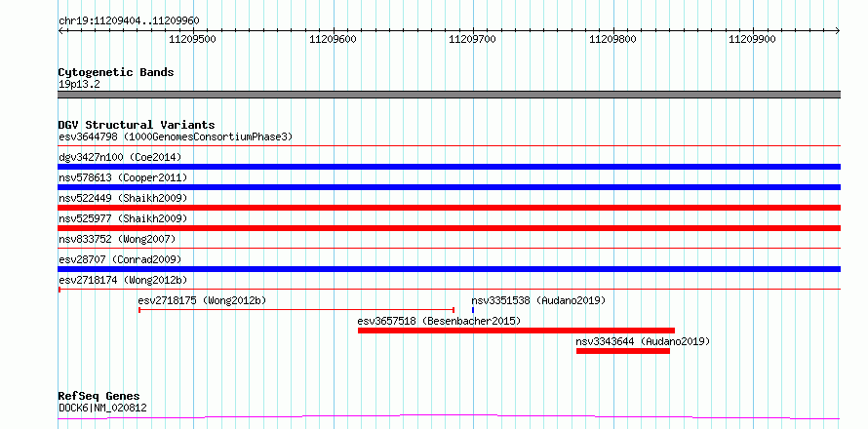
Task: Click the gray 19p13.2 cytogenetic band bar
Action: [449, 95]
